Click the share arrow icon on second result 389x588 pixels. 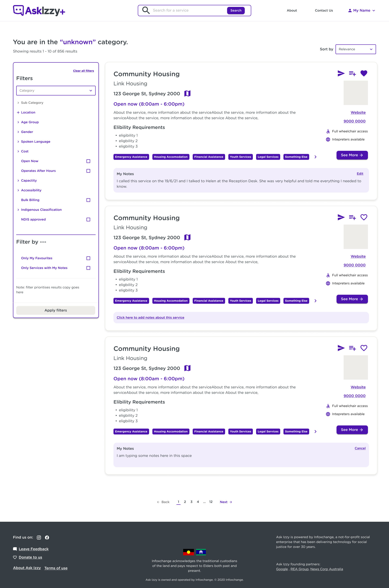click(x=341, y=217)
